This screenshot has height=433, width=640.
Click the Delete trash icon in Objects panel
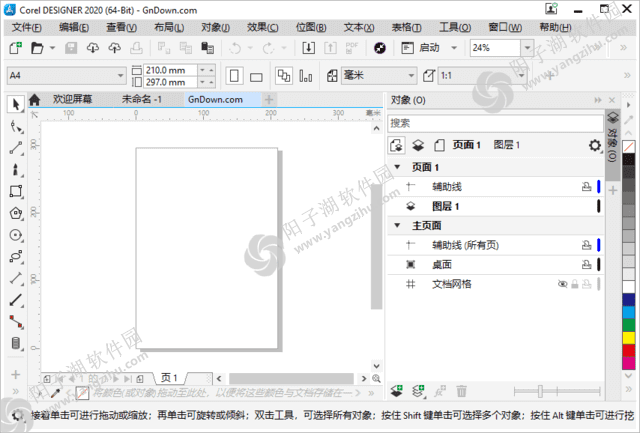tap(462, 391)
